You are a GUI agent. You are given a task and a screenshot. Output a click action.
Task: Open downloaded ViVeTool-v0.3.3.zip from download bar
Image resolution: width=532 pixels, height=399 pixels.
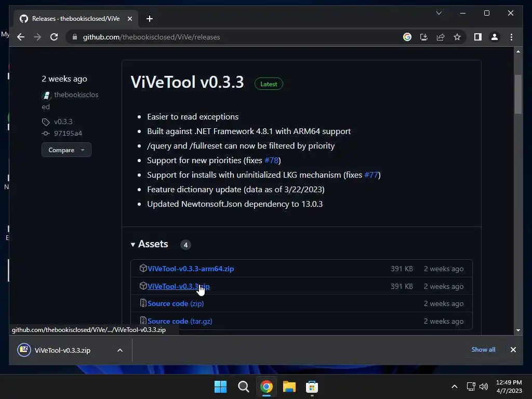62,350
